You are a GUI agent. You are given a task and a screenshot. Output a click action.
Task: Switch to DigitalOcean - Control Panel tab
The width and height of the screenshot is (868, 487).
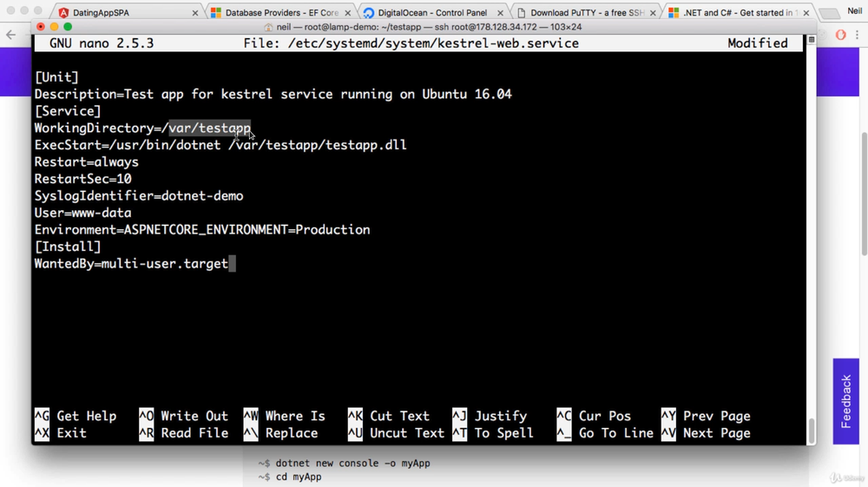[433, 12]
